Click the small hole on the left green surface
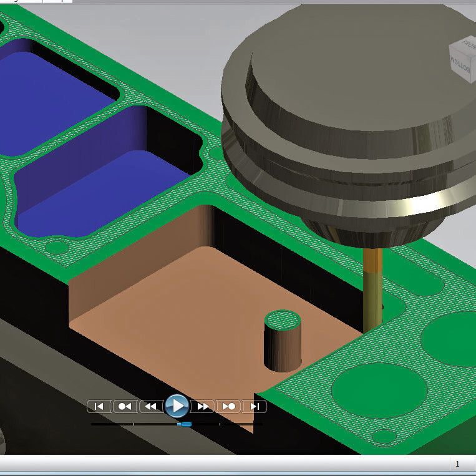The height and width of the screenshot is (476, 476). point(56,248)
